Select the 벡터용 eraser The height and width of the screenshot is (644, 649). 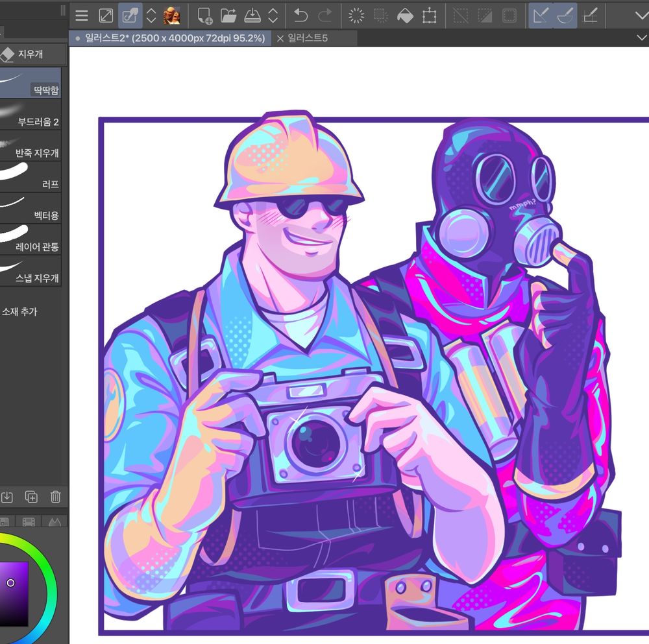[x=31, y=208]
